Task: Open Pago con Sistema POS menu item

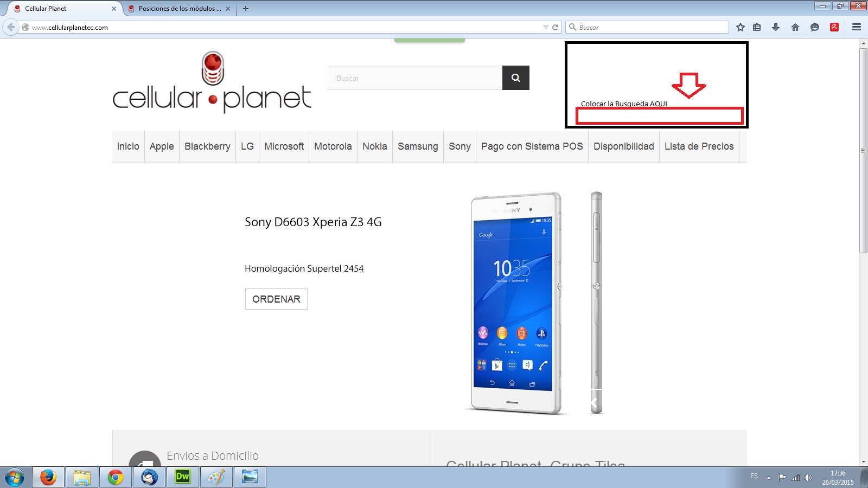Action: tap(532, 146)
